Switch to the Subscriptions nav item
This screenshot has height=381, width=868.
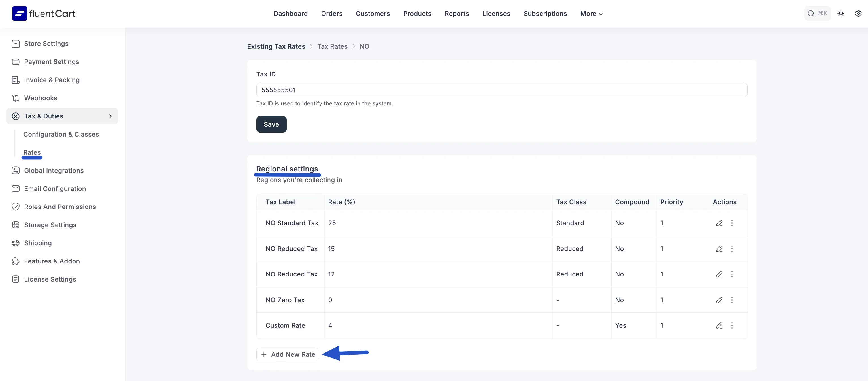point(545,14)
